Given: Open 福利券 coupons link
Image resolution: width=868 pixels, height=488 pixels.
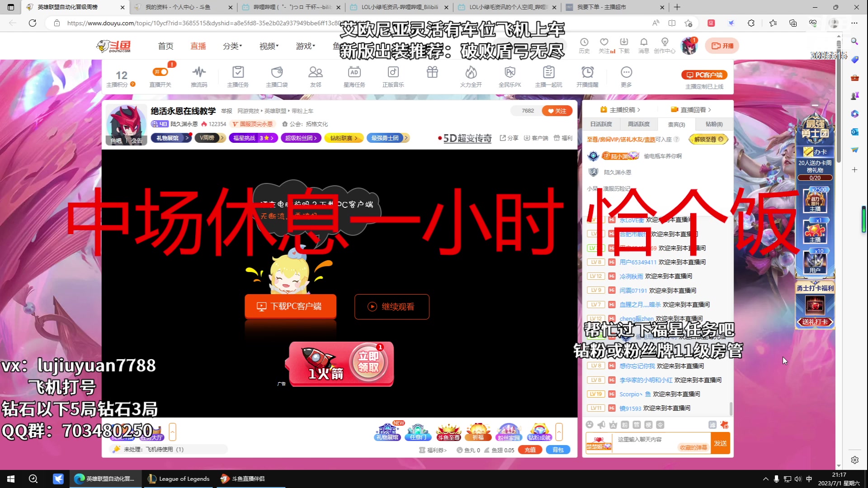Looking at the screenshot, I should point(433,450).
